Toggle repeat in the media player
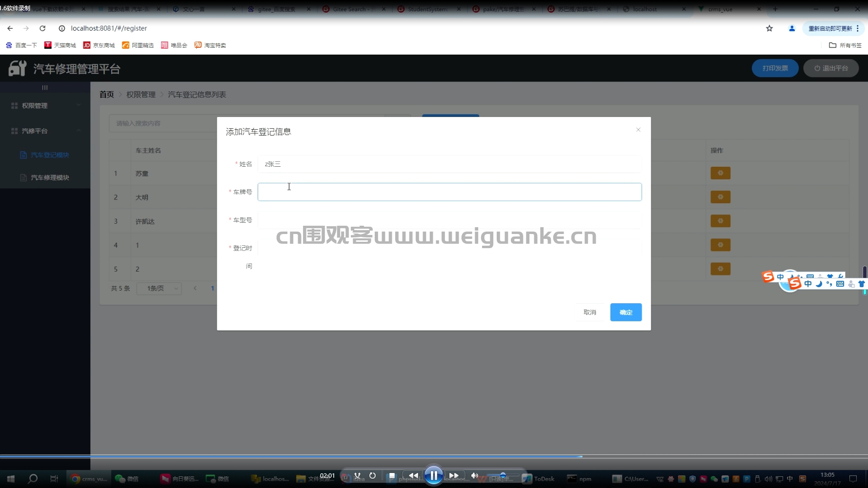Image resolution: width=868 pixels, height=488 pixels. (373, 475)
